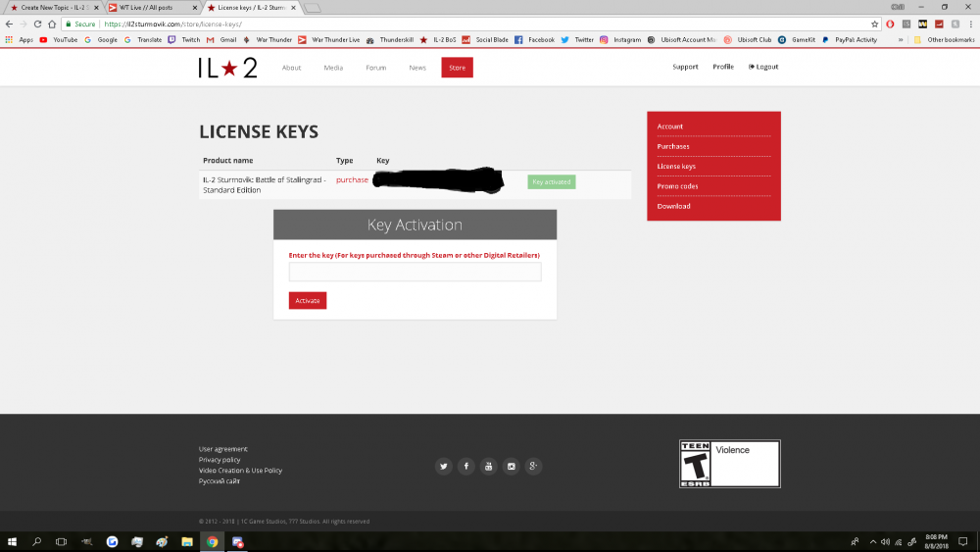The height and width of the screenshot is (552, 980).
Task: Open Ubisoft Club bookmark
Action: pos(748,39)
